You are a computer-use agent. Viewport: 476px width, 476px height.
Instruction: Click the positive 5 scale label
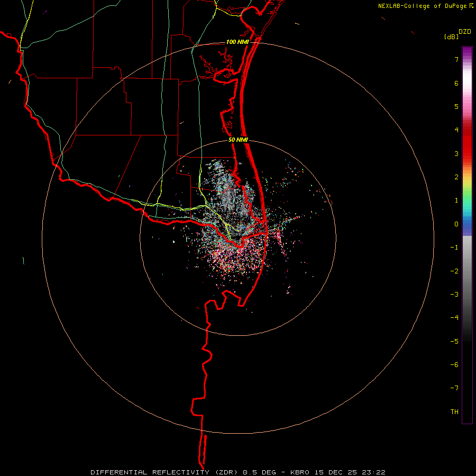(x=456, y=106)
